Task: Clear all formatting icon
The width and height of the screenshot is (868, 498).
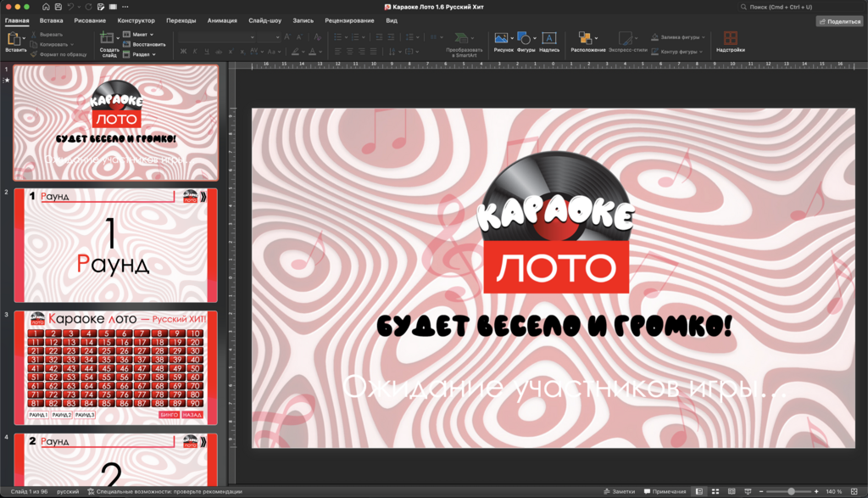Action: point(317,37)
